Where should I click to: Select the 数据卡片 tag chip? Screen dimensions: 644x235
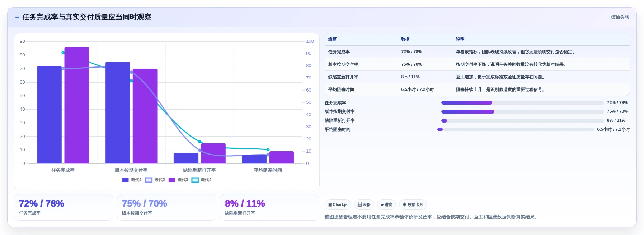click(x=413, y=205)
